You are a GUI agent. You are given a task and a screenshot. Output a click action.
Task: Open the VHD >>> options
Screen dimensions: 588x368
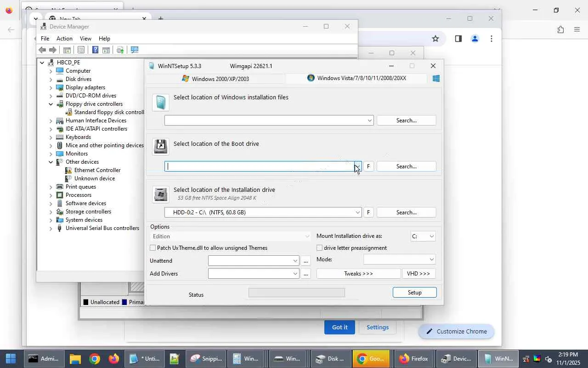(x=418, y=274)
